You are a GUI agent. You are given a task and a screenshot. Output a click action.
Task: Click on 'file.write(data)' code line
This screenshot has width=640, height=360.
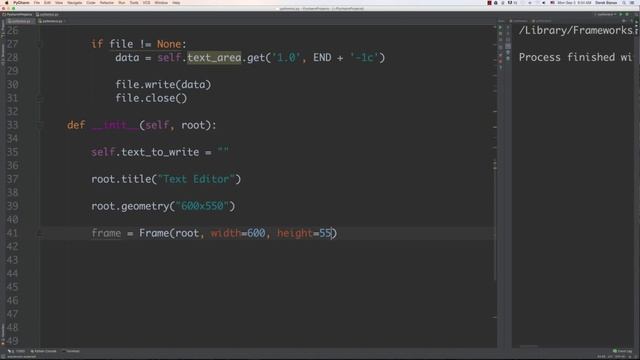163,84
